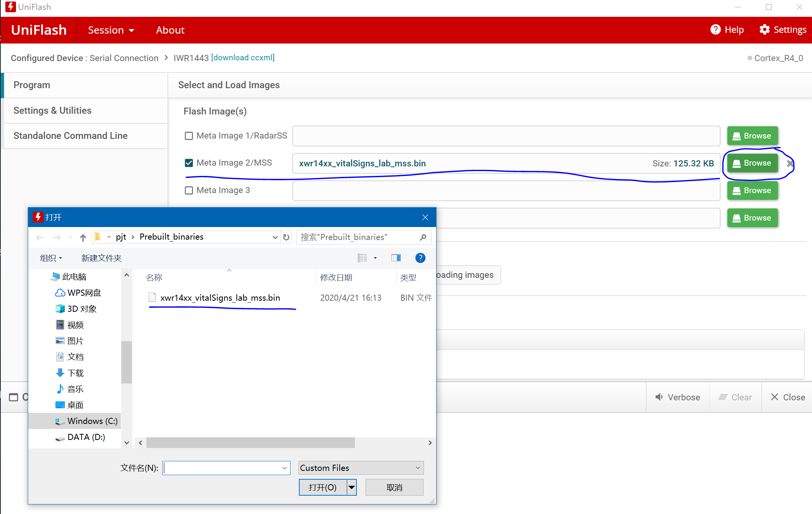The height and width of the screenshot is (514, 812).
Task: Uncheck Meta Image 2/MSS checkbox
Action: (x=189, y=163)
